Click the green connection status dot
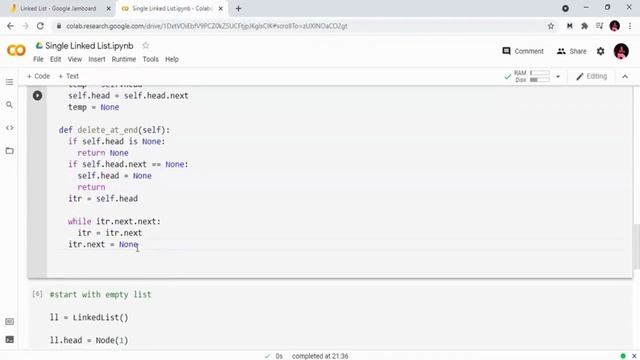 click(x=623, y=356)
